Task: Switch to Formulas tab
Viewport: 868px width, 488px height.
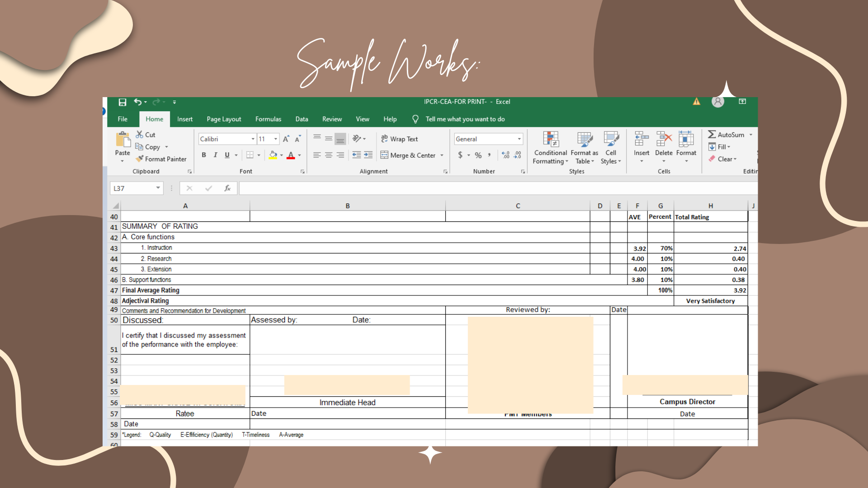Action: pos(268,119)
